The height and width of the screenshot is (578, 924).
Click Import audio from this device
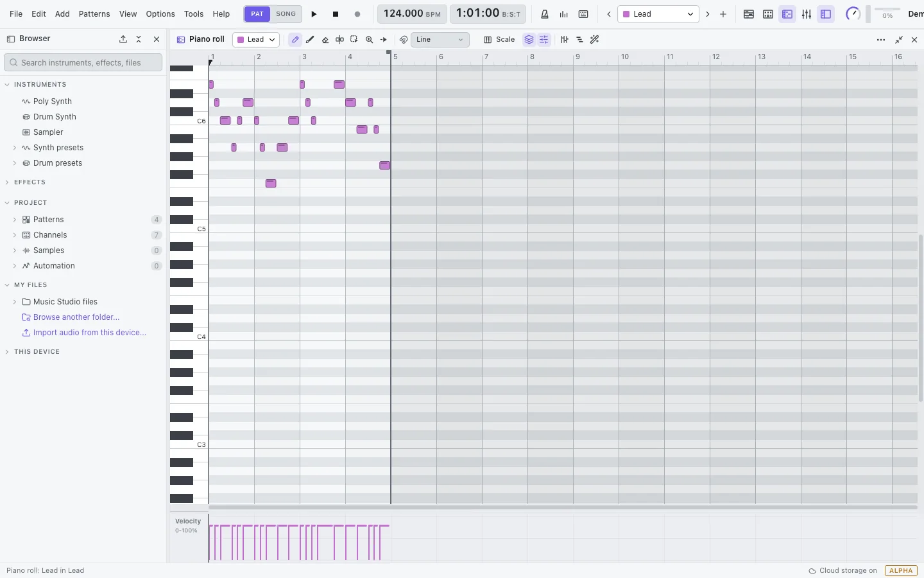(x=90, y=333)
